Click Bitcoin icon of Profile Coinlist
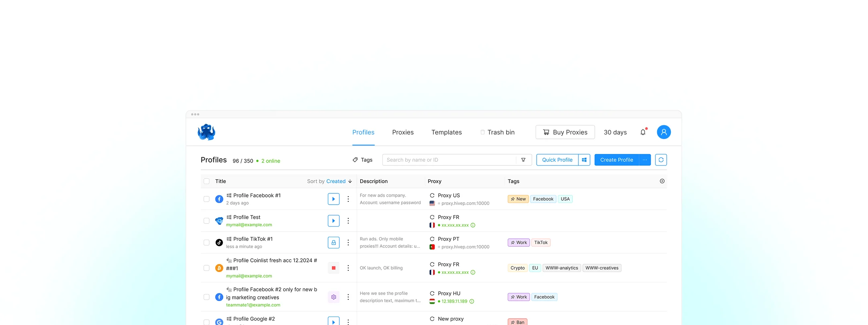The width and height of the screenshot is (868, 325). coord(219,268)
